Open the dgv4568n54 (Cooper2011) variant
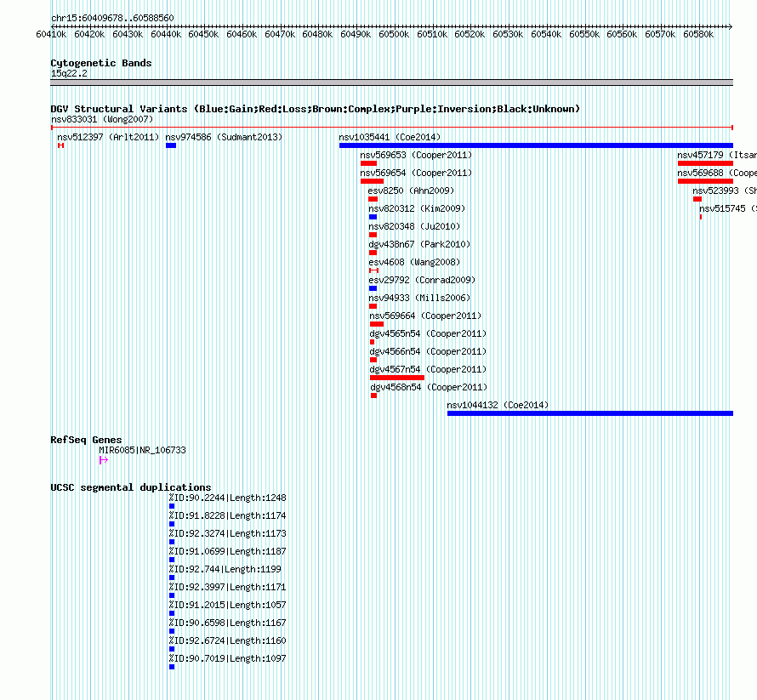 pyautogui.click(x=429, y=387)
